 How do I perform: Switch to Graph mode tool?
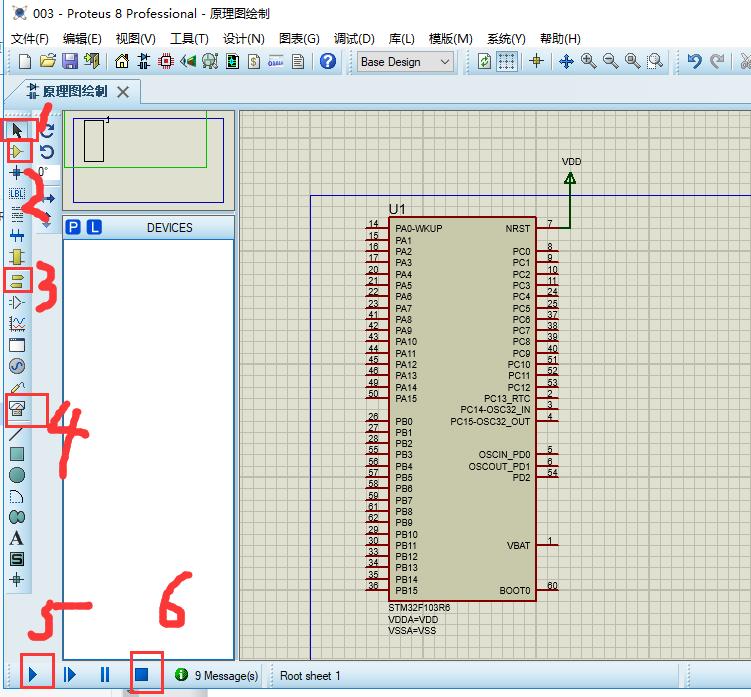(17, 324)
